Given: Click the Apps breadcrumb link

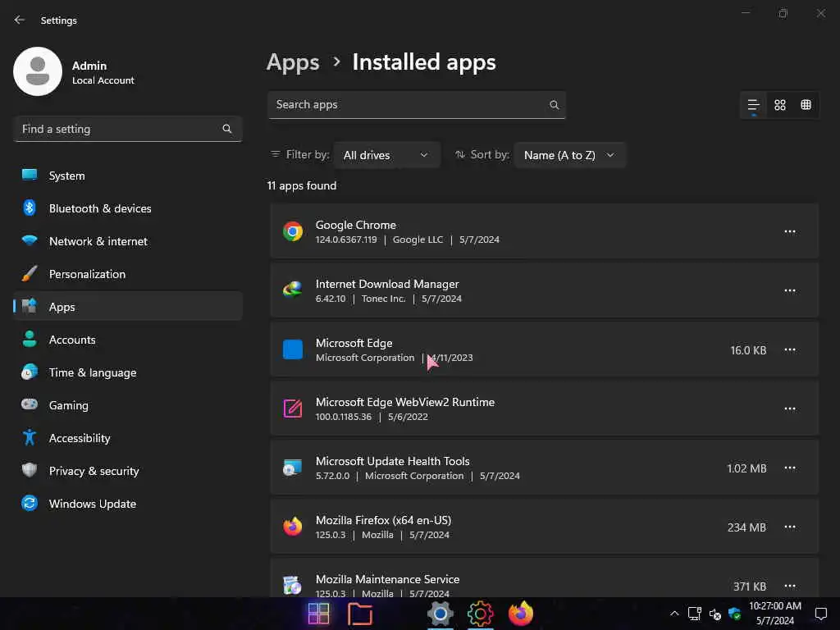Looking at the screenshot, I should (293, 62).
